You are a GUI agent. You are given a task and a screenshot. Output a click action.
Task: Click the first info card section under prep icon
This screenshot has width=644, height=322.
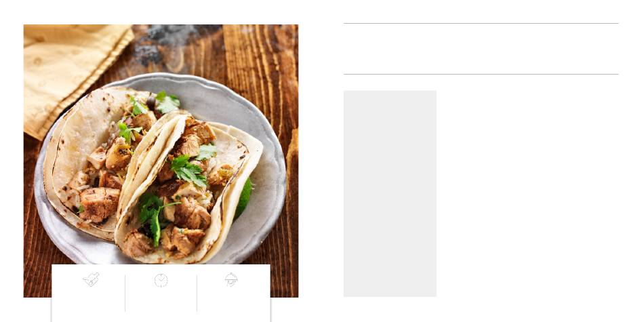tap(88, 294)
